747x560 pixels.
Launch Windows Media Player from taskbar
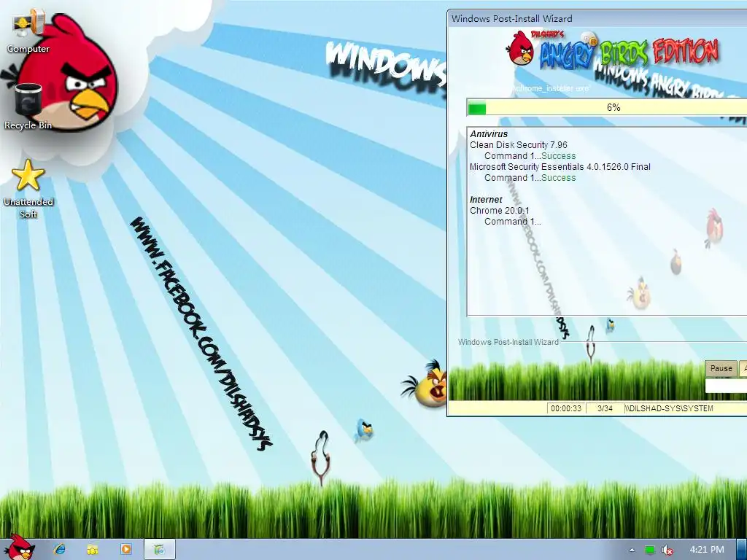point(126,549)
